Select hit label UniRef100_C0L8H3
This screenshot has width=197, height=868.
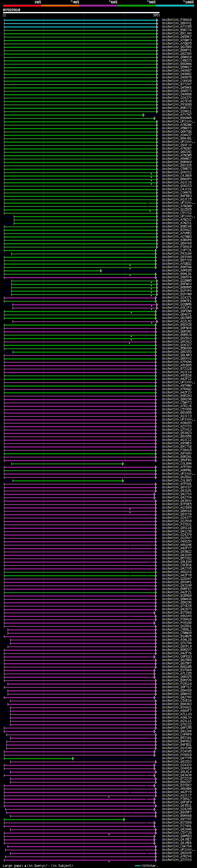coord(177,481)
